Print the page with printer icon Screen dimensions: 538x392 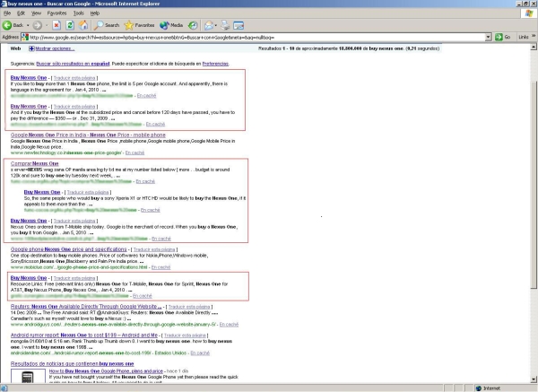(225, 25)
